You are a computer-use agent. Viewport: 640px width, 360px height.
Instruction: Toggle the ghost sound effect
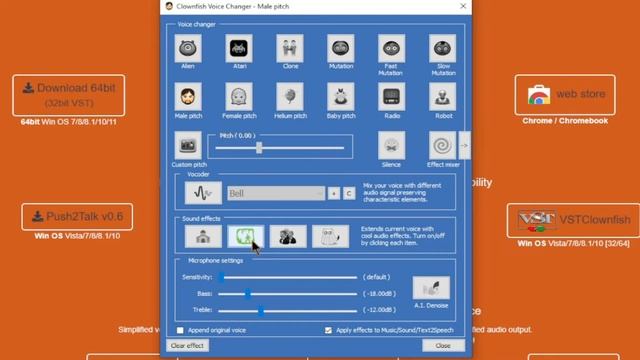pos(330,236)
